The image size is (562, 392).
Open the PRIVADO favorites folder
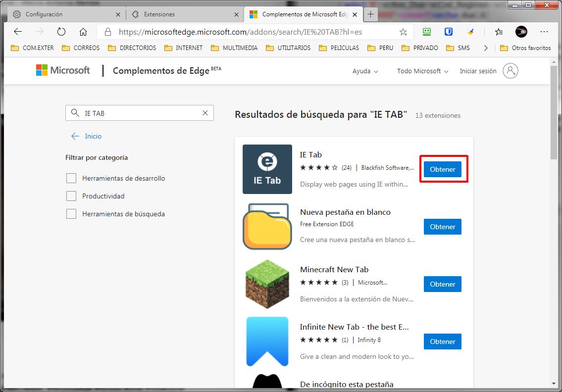point(420,48)
